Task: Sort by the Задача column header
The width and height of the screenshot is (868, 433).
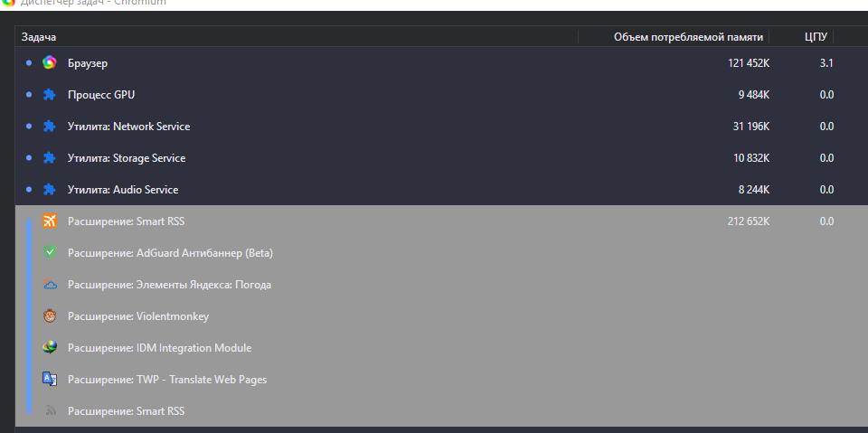Action: [39, 37]
